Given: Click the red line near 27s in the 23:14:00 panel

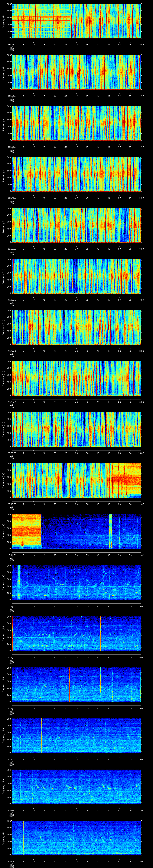Looking at the screenshot, I should point(70,685).
